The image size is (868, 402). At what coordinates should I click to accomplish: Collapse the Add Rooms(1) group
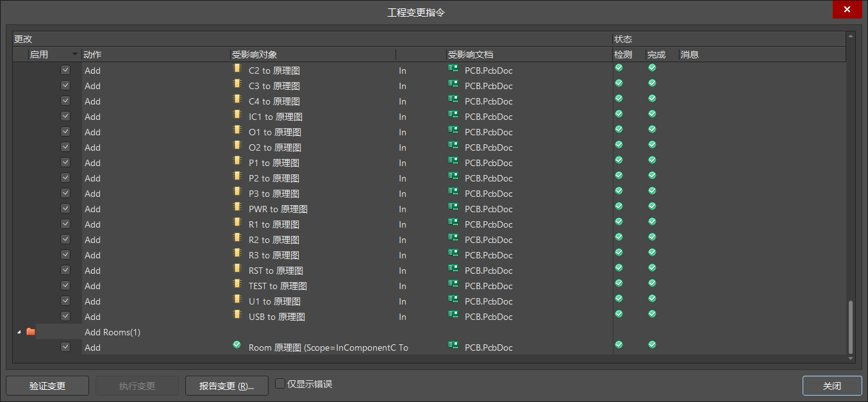pyautogui.click(x=19, y=331)
